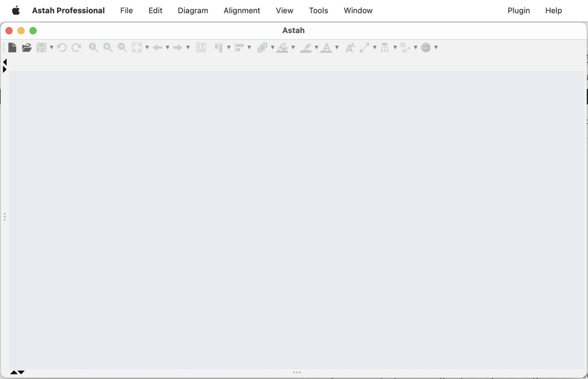Click the Bring to Front layers icon
Viewport: 588px width, 379px height.
point(262,47)
